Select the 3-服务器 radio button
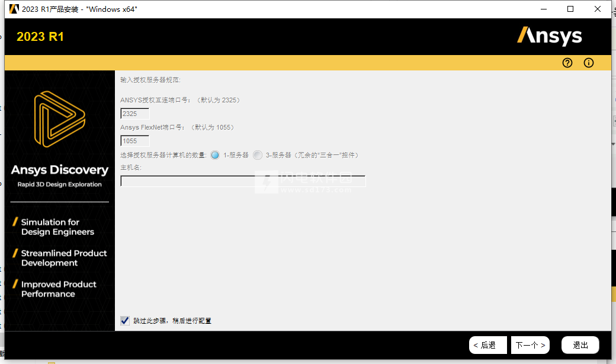Viewport: 616px width, 364px height. (x=257, y=155)
